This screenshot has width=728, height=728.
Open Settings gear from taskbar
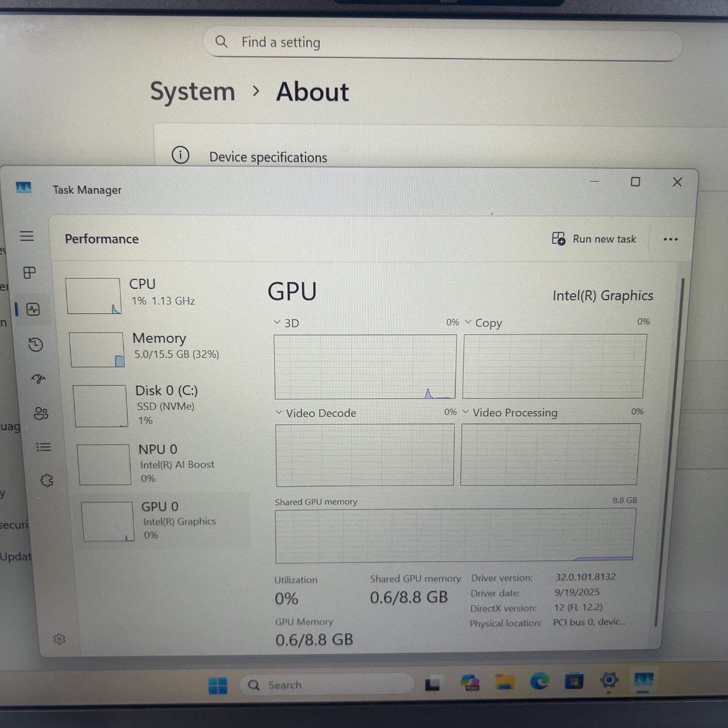pyautogui.click(x=609, y=680)
